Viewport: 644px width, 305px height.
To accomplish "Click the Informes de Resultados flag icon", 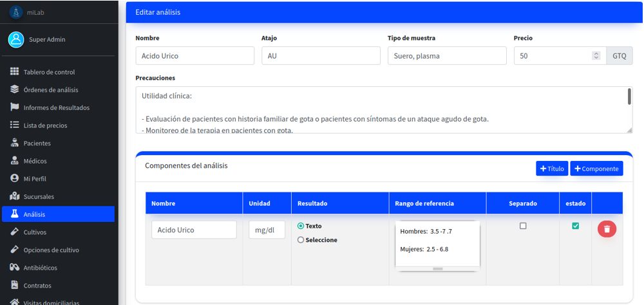I will [14, 107].
